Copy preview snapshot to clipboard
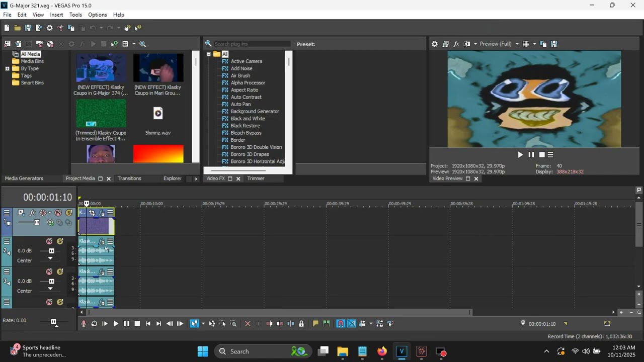This screenshot has height=362, width=644. 543,44
